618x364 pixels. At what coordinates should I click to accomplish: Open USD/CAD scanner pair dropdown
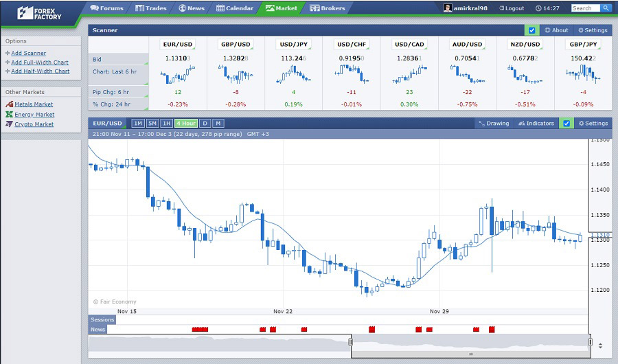(409, 44)
